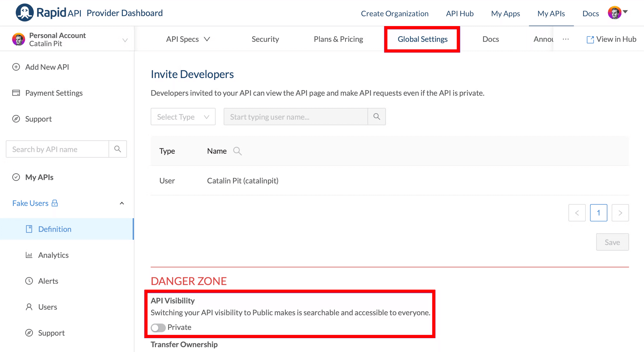Open the user avatar menu top right
The height and width of the screenshot is (352, 644).
(x=615, y=13)
